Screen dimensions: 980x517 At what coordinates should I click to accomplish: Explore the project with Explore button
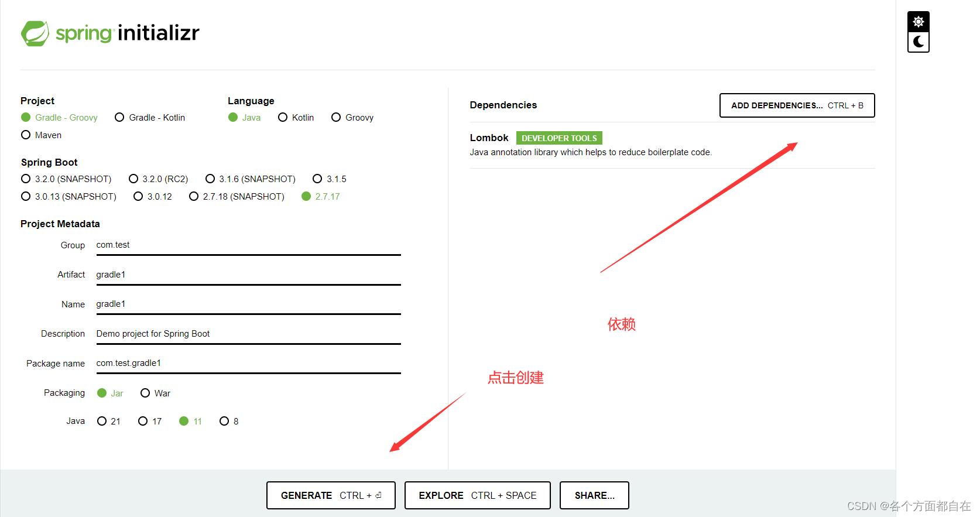[x=478, y=495]
